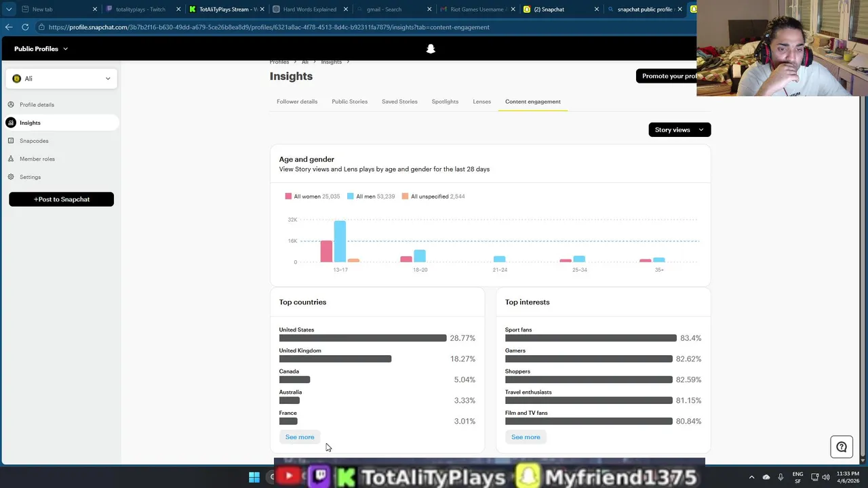Open the Saved Stories tab
The width and height of the screenshot is (868, 488).
coord(399,102)
